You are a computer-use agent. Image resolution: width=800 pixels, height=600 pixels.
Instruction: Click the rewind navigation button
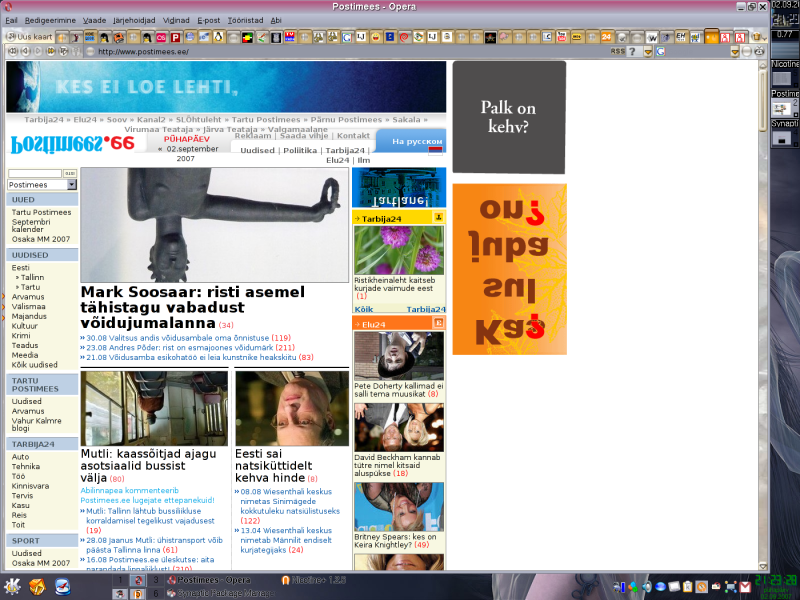pyautogui.click(x=12, y=51)
